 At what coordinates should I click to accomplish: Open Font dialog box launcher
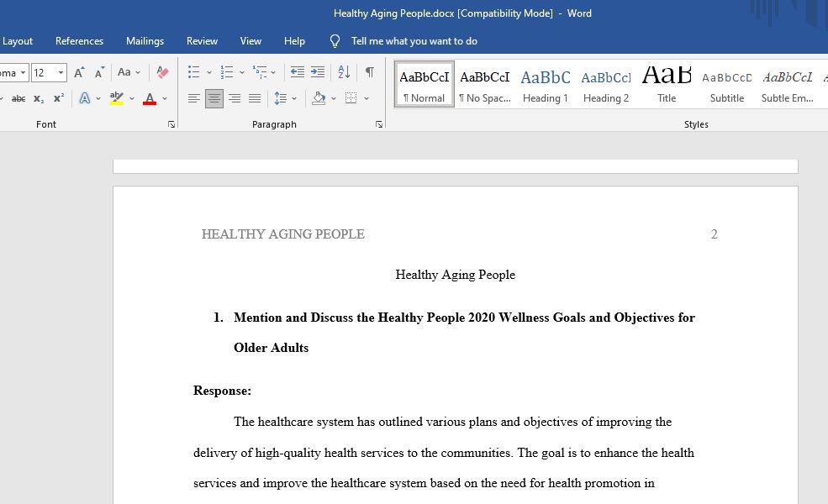tap(171, 124)
